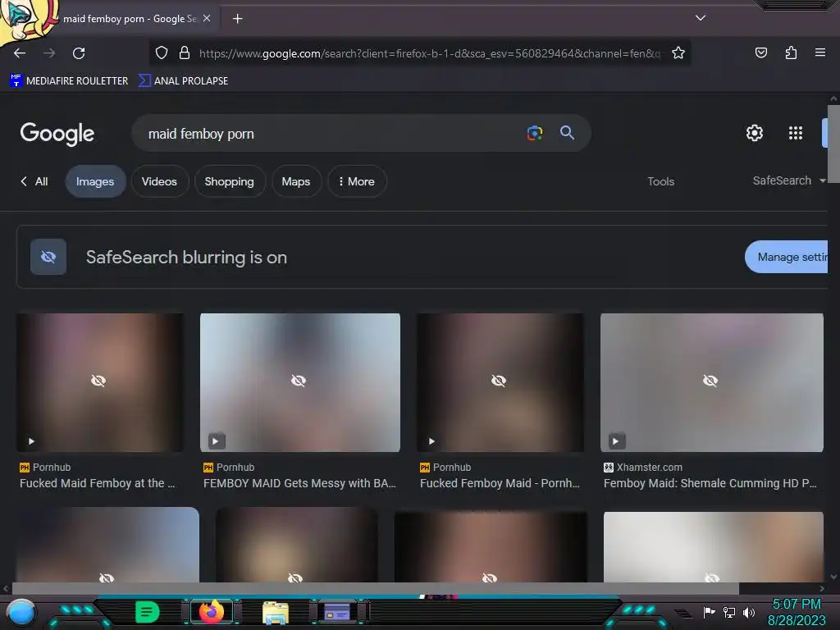Reload the current page
Viewport: 840px width, 630px height.
click(x=79, y=53)
